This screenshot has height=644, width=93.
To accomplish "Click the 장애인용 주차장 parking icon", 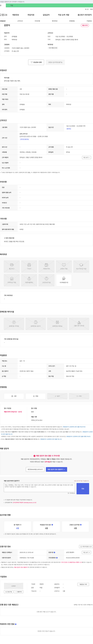I will (14, 324).
